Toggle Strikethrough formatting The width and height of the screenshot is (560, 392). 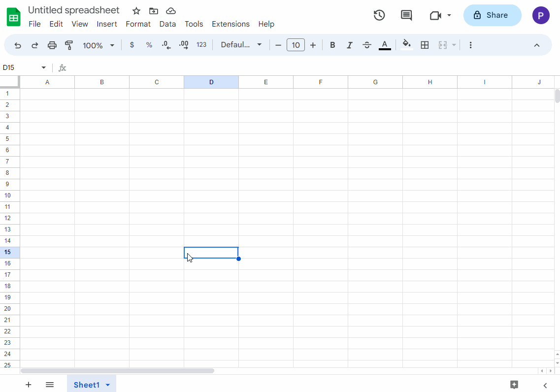click(x=367, y=45)
